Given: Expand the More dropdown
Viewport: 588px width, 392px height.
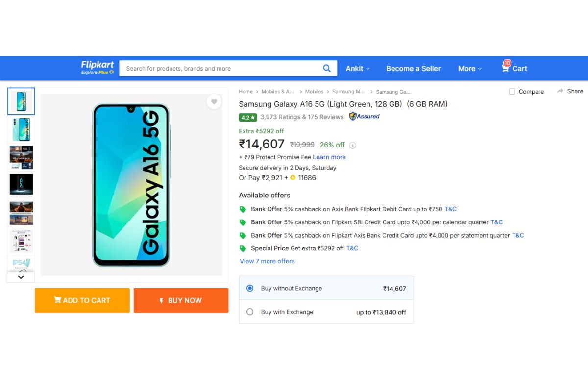Looking at the screenshot, I should pyautogui.click(x=469, y=68).
